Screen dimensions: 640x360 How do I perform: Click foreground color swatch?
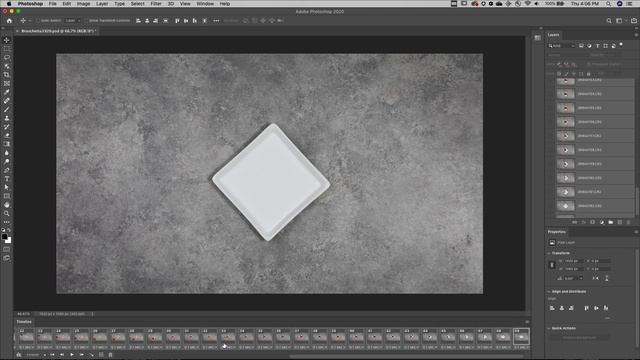pyautogui.click(x=4, y=237)
